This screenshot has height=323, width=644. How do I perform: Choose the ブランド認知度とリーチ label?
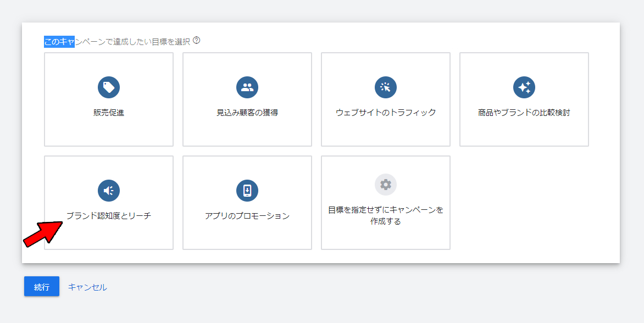[109, 216]
